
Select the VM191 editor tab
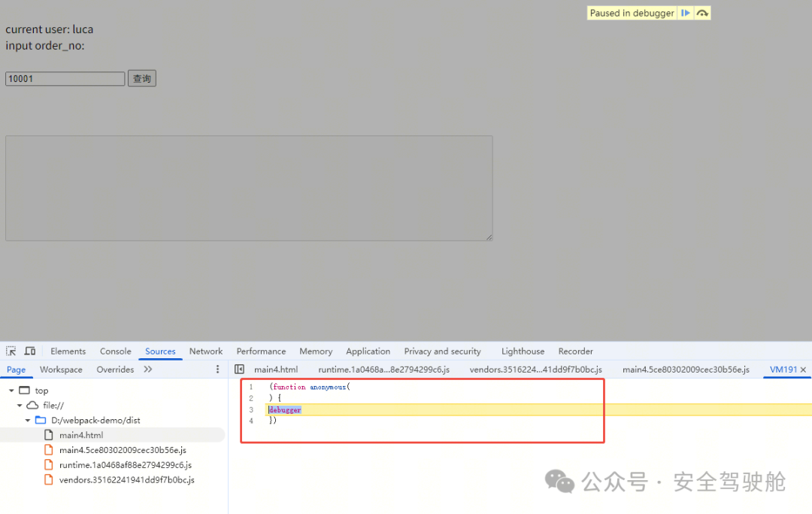(783, 369)
